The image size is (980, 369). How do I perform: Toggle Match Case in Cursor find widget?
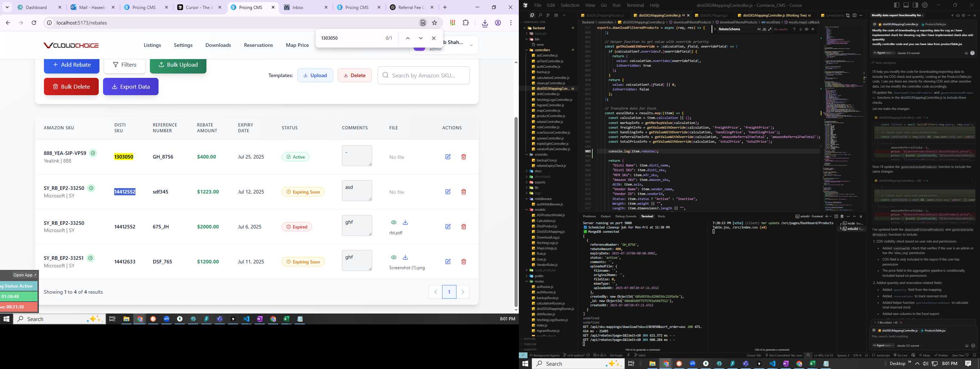tap(759, 29)
